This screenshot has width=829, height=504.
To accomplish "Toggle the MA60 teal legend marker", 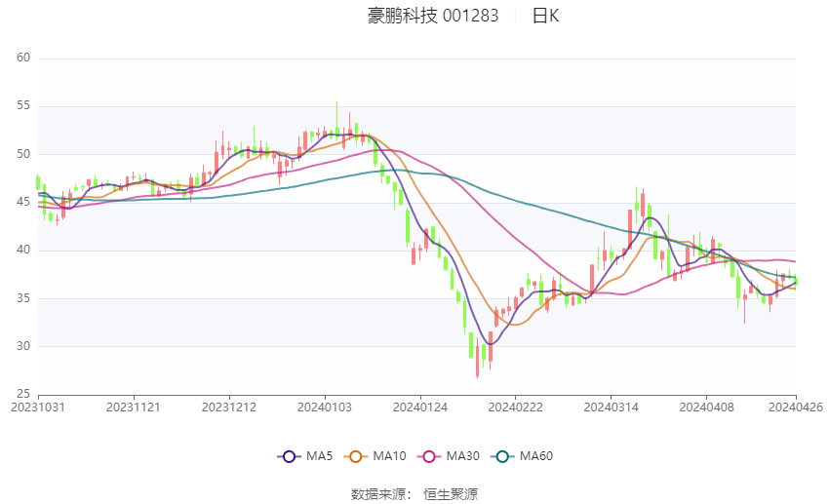I will [x=502, y=456].
